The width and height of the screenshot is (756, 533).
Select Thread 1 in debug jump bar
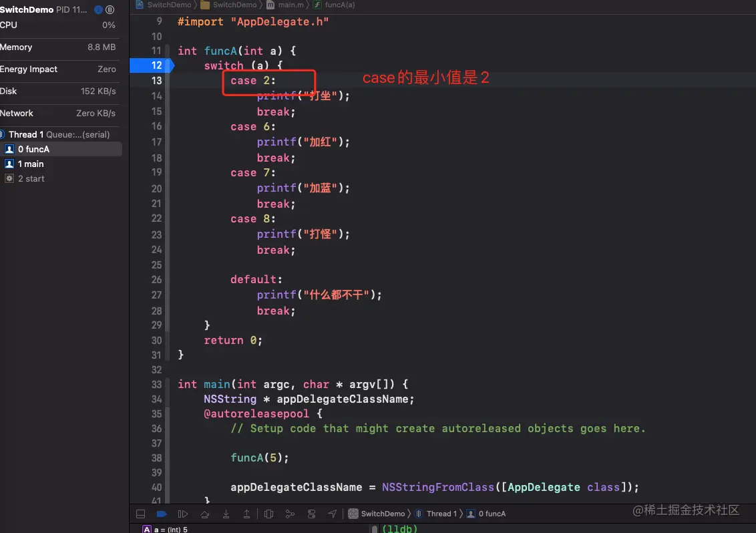click(436, 514)
